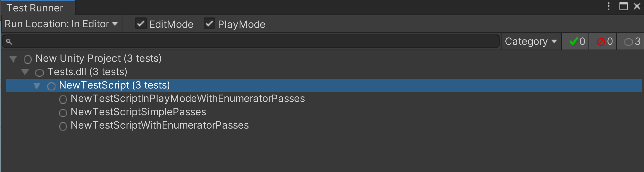
Task: Maximize the Test Runner window
Action: click(623, 6)
